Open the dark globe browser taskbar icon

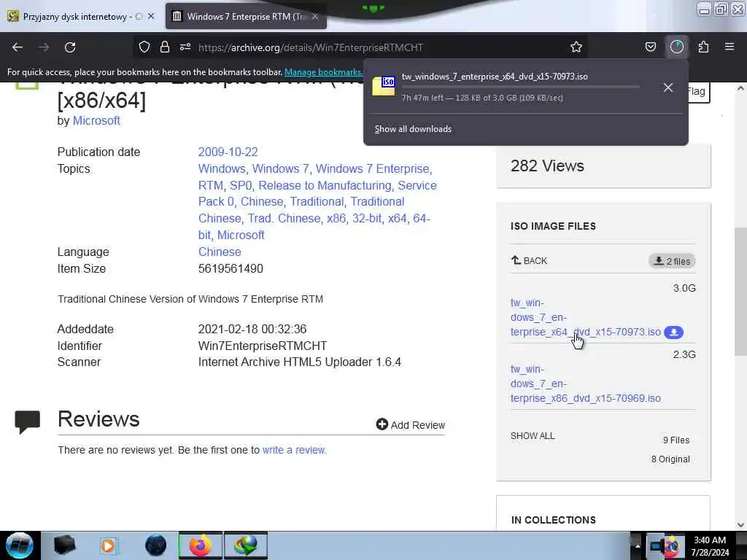155,545
